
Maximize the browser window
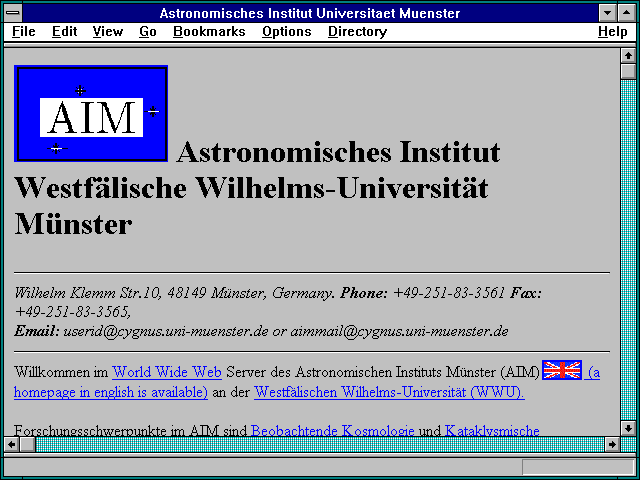point(627,13)
